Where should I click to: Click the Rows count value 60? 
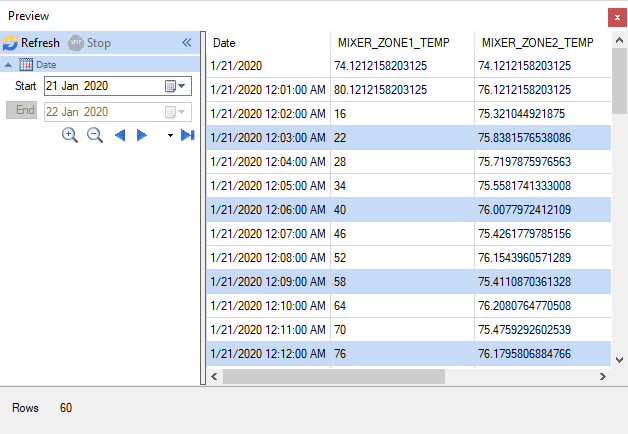click(66, 408)
